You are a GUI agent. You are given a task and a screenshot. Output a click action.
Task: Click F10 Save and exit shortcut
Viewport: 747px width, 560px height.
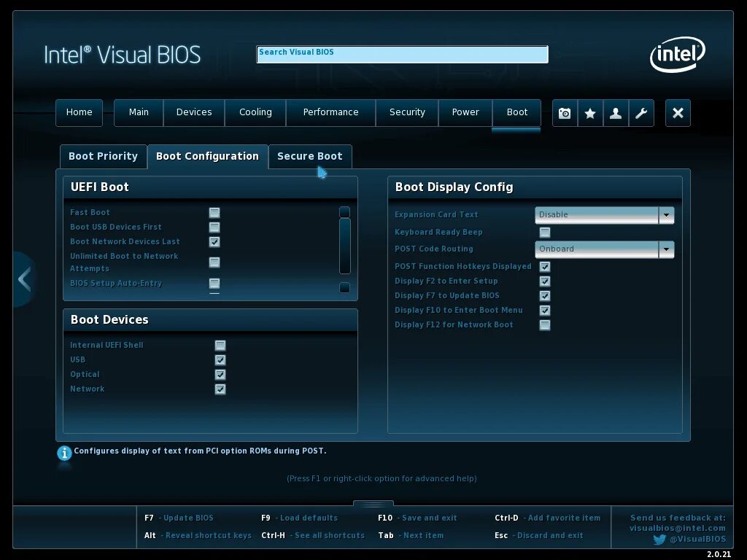[417, 518]
